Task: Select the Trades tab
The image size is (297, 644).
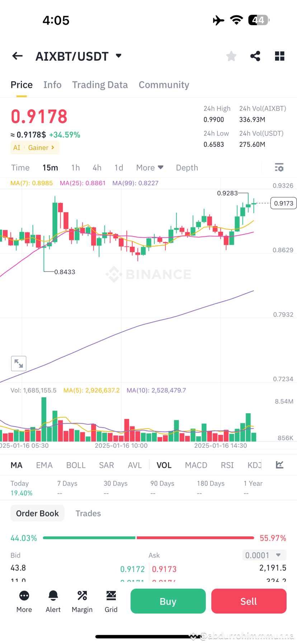Action: [x=88, y=513]
